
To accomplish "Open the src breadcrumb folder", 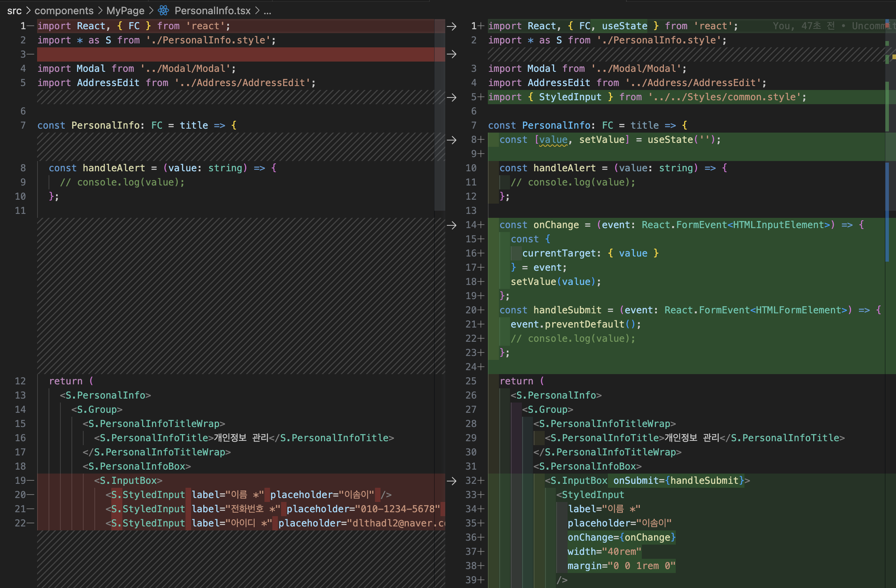I will [14, 11].
